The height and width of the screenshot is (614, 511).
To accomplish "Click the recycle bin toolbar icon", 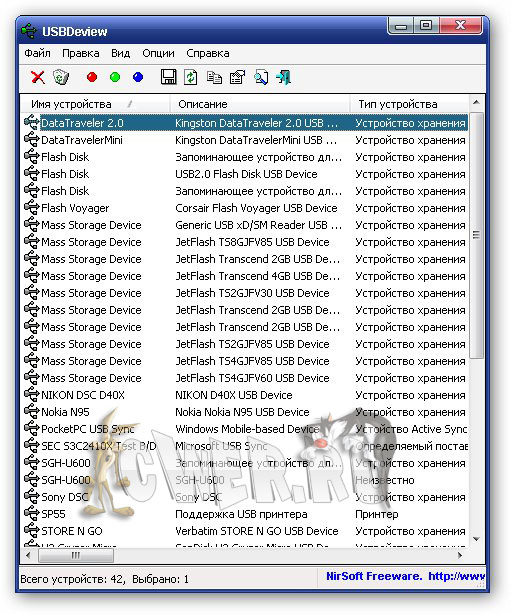I will tap(61, 77).
